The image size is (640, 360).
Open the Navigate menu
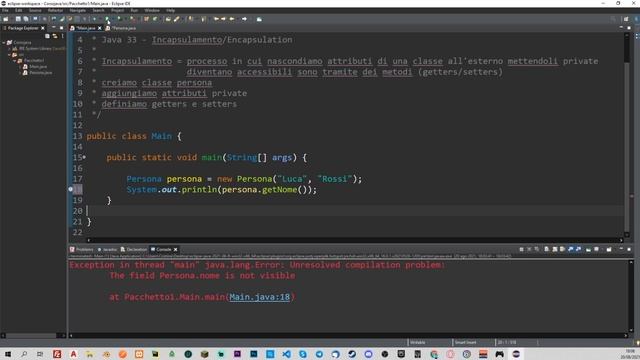tap(78, 10)
